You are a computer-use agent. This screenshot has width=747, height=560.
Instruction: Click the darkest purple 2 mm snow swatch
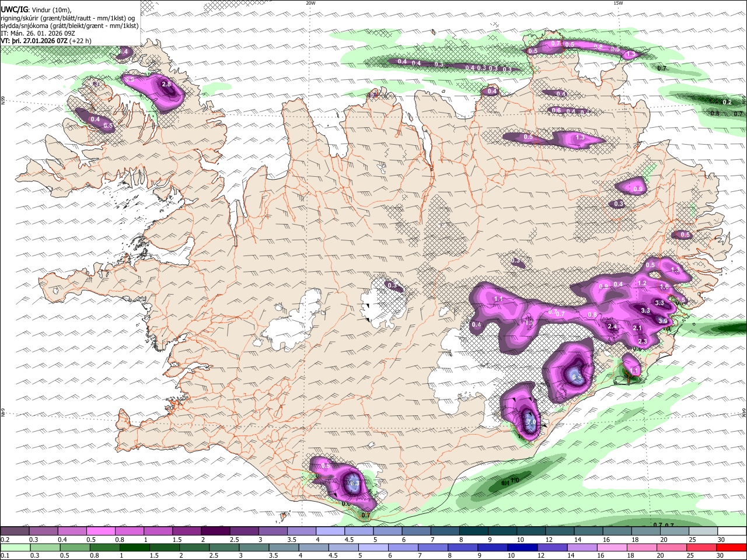click(215, 531)
